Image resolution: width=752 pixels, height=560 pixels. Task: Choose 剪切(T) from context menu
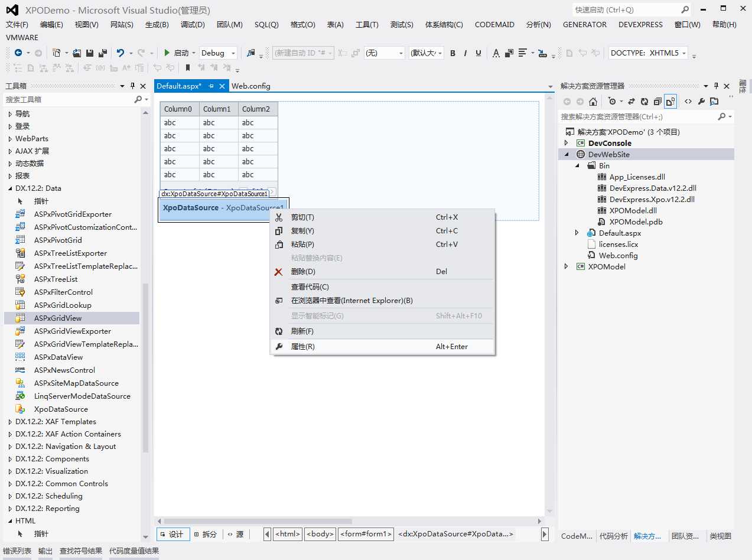pyautogui.click(x=382, y=217)
